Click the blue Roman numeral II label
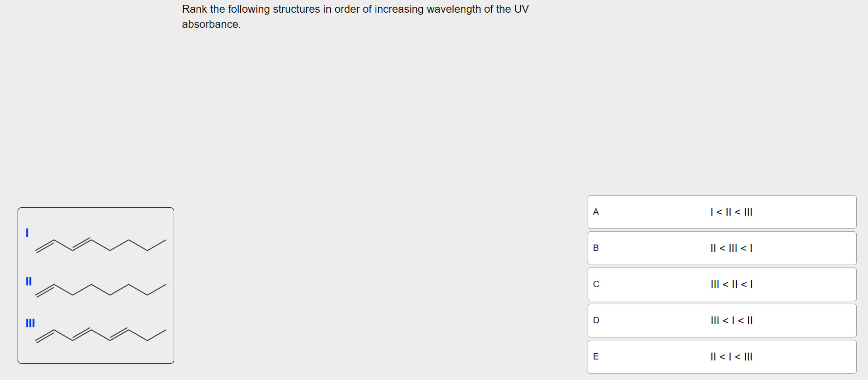 pos(28,281)
